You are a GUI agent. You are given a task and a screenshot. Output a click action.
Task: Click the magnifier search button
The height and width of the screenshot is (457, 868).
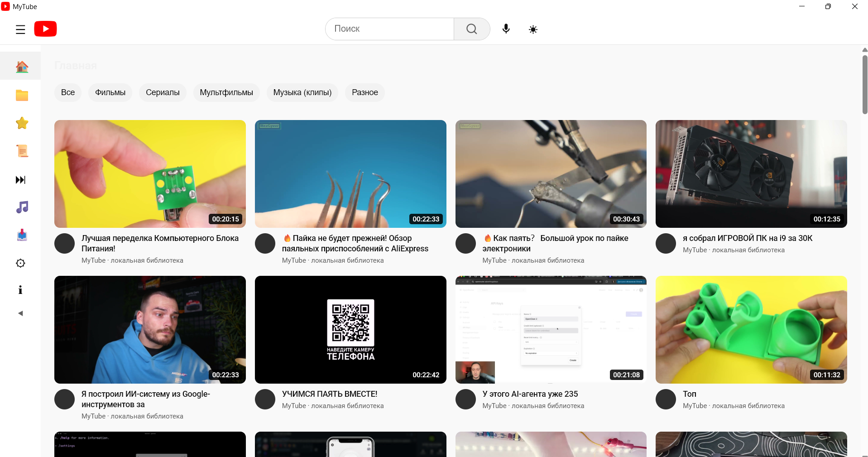pyautogui.click(x=472, y=29)
